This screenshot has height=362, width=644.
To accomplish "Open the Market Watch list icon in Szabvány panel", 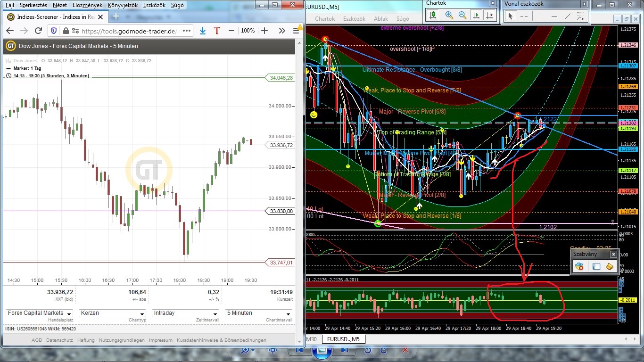I will [596, 266].
